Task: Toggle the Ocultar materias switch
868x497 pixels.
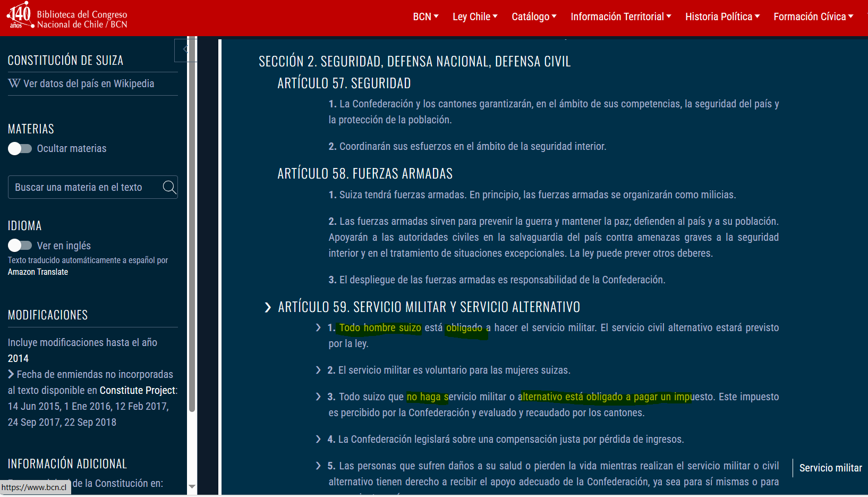Action: click(x=20, y=149)
